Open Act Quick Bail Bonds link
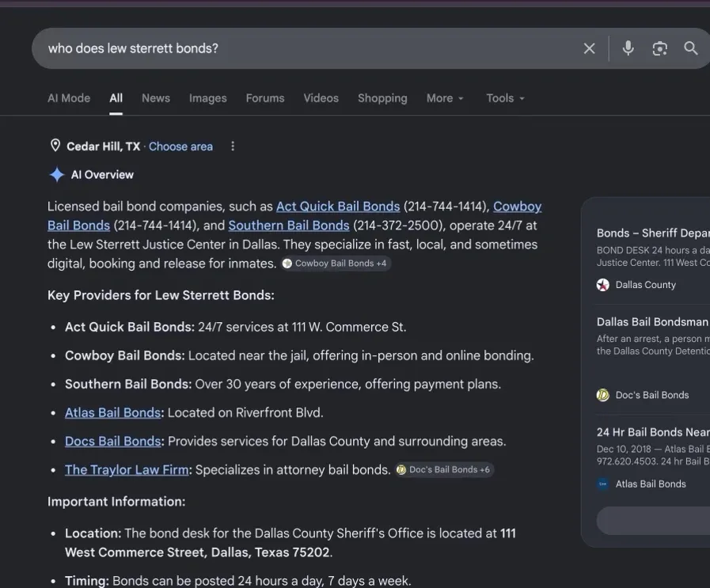Screen dimensions: 710x588 click(x=338, y=207)
